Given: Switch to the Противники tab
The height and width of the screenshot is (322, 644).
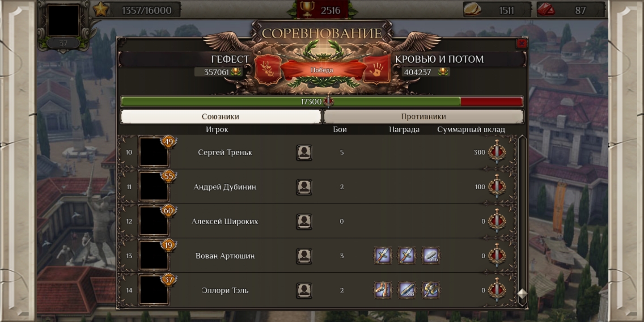Looking at the screenshot, I should point(424,117).
